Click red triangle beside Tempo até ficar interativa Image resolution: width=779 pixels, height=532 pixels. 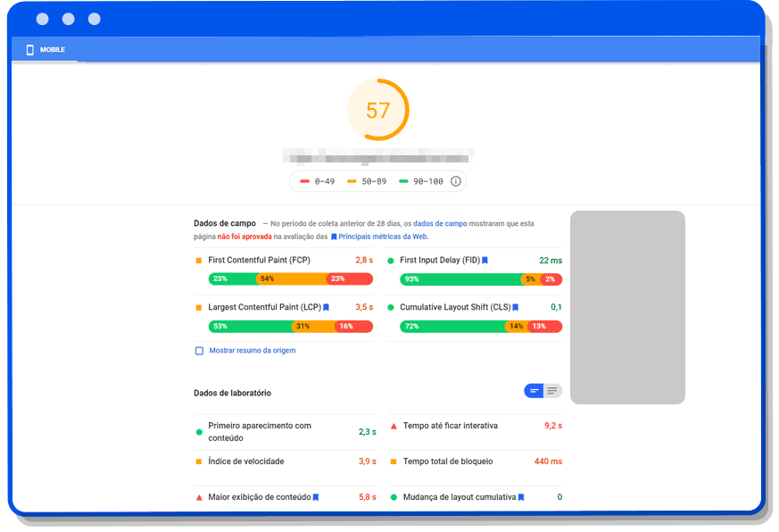click(x=394, y=426)
